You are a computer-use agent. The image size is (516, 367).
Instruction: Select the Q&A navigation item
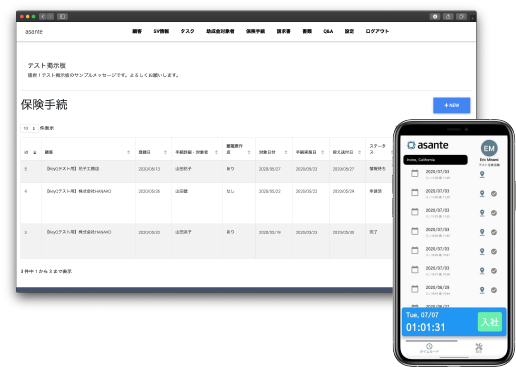point(328,31)
